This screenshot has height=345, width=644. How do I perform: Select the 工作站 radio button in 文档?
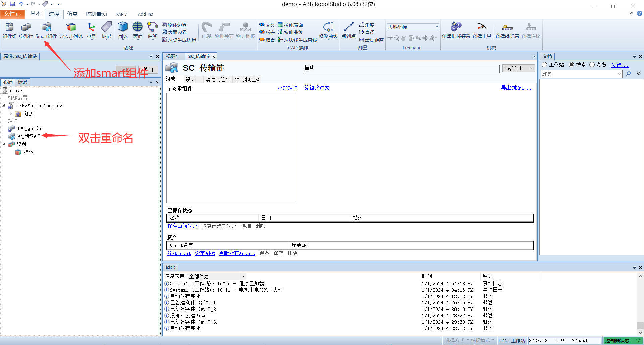tap(544, 65)
